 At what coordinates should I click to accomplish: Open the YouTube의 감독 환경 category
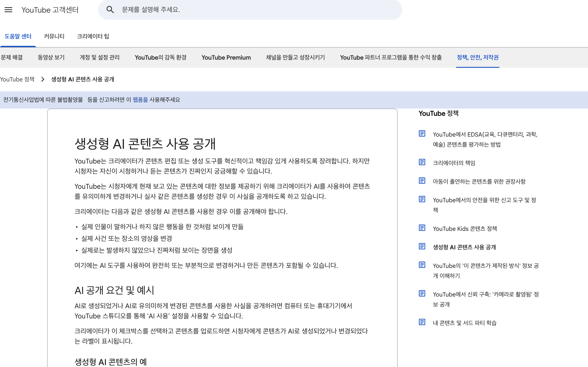point(160,57)
